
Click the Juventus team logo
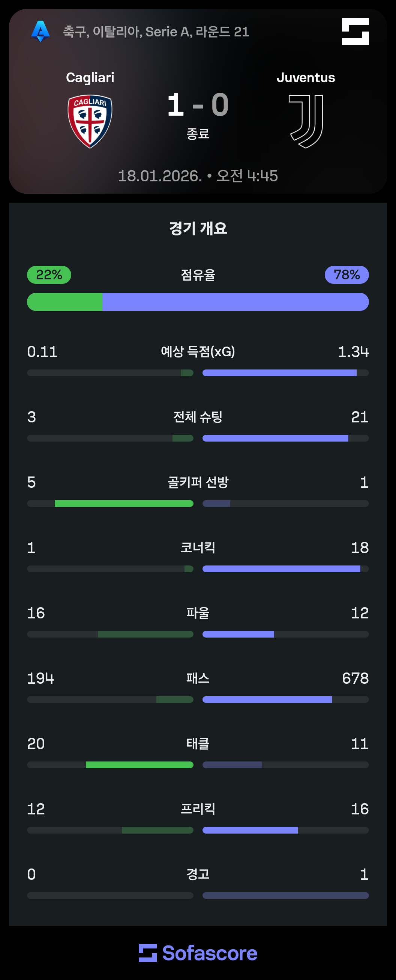pos(306,121)
